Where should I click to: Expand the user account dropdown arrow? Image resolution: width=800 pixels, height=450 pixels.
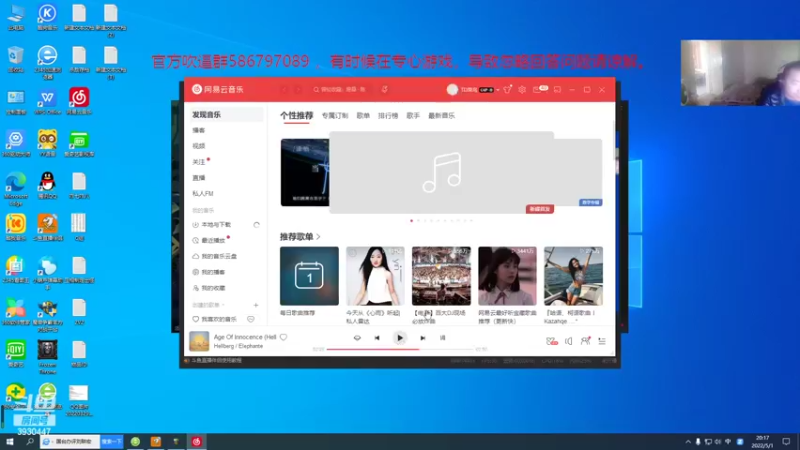coord(498,90)
